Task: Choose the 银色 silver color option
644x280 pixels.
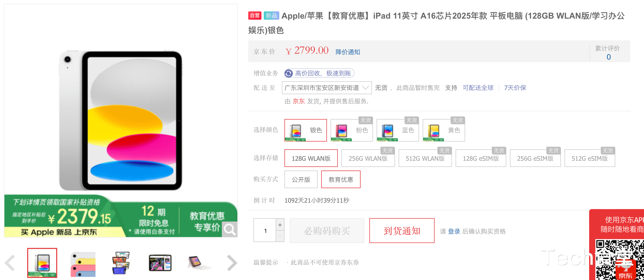Action: point(306,130)
